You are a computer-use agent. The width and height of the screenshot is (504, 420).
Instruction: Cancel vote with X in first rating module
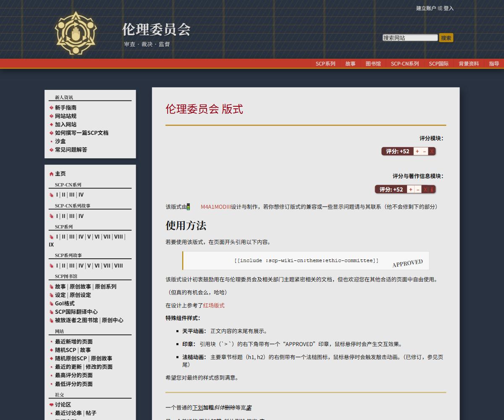pos(432,151)
